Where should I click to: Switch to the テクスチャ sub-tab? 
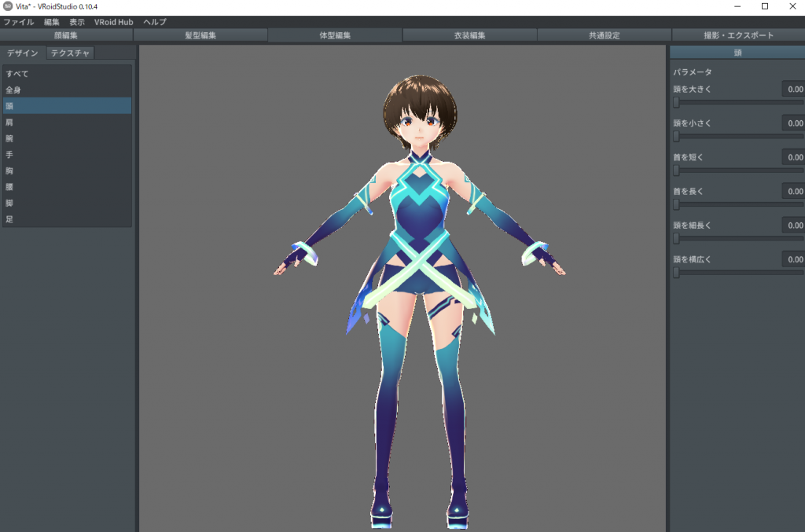(x=71, y=53)
